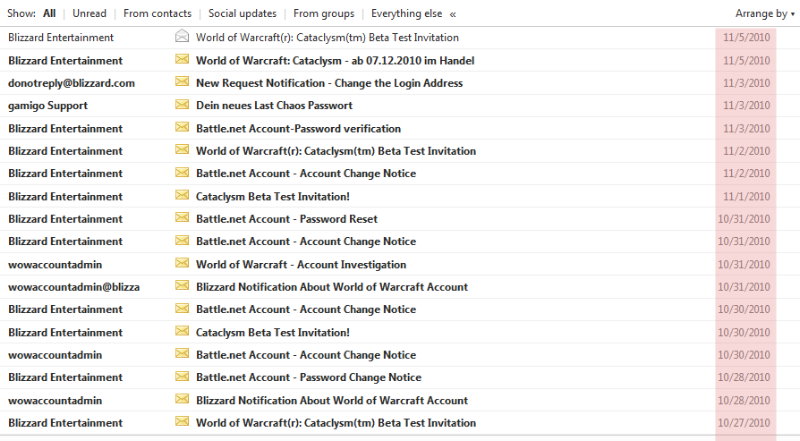Open 10/31/2010 "Blizzard Notification About World of Warcraft Account" subject
This screenshot has width=800, height=441.
coord(332,287)
